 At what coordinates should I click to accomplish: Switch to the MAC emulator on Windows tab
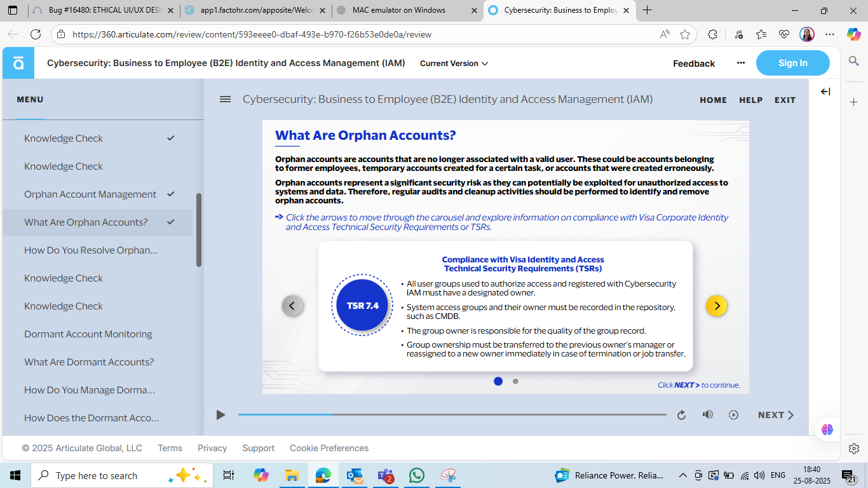click(x=407, y=10)
